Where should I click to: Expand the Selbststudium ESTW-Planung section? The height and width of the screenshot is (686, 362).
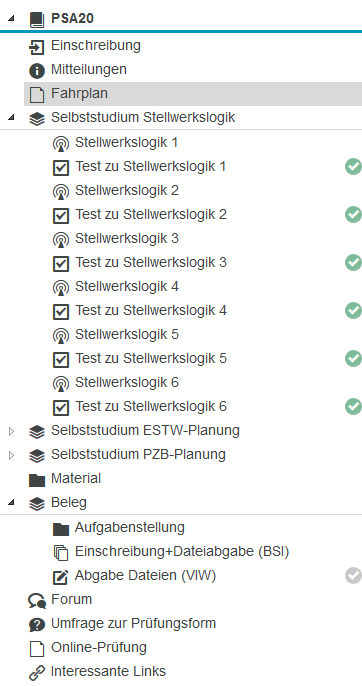(x=11, y=432)
